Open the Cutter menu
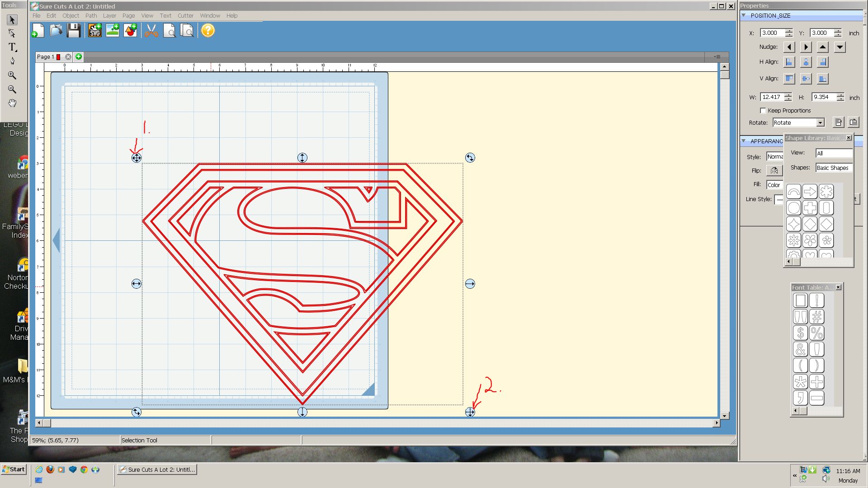The height and width of the screenshot is (488, 868). click(x=185, y=15)
